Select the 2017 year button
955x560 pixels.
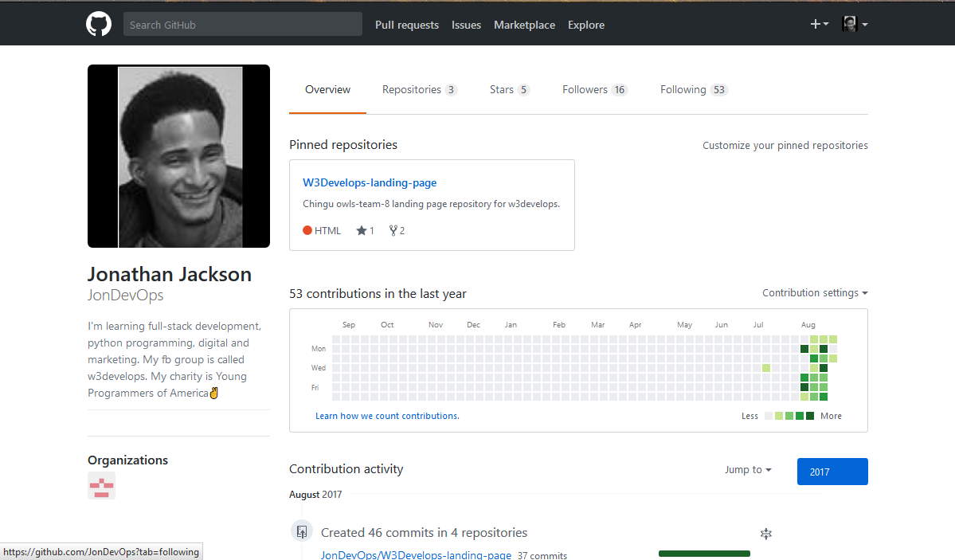tap(832, 472)
